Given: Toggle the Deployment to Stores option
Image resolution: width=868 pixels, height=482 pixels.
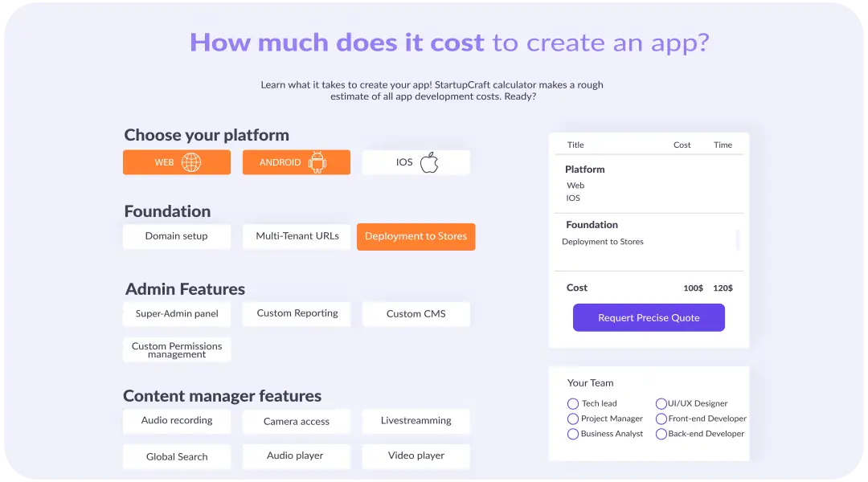Looking at the screenshot, I should tap(416, 237).
